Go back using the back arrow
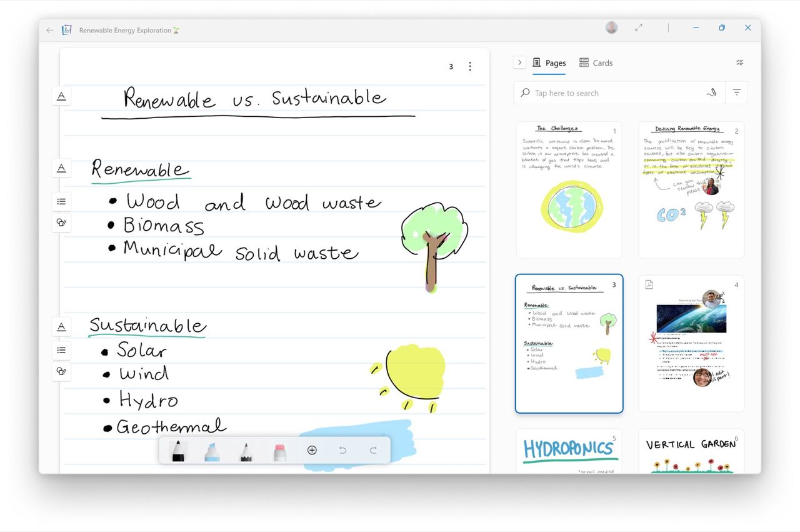Image resolution: width=800 pixels, height=532 pixels. tap(49, 30)
